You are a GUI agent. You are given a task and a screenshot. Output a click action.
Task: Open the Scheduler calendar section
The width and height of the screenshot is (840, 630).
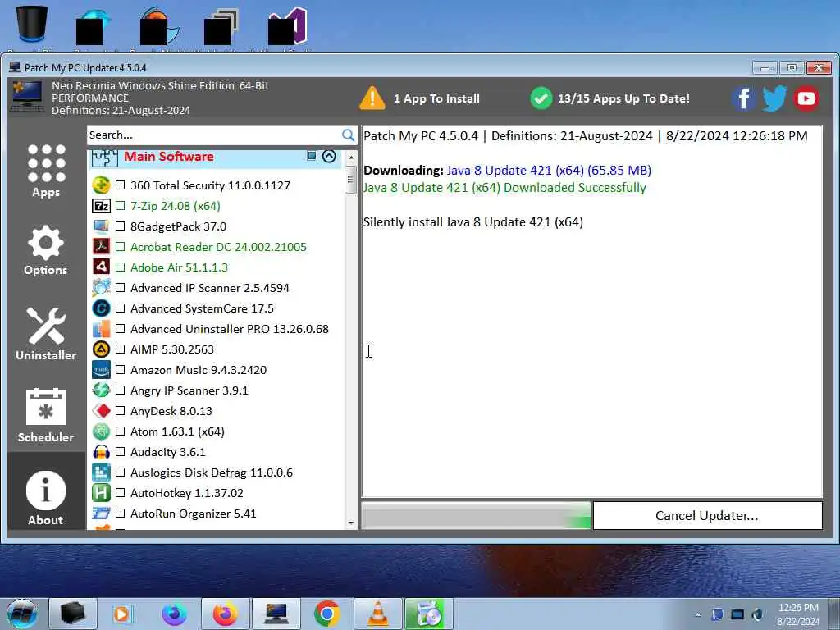(x=46, y=415)
